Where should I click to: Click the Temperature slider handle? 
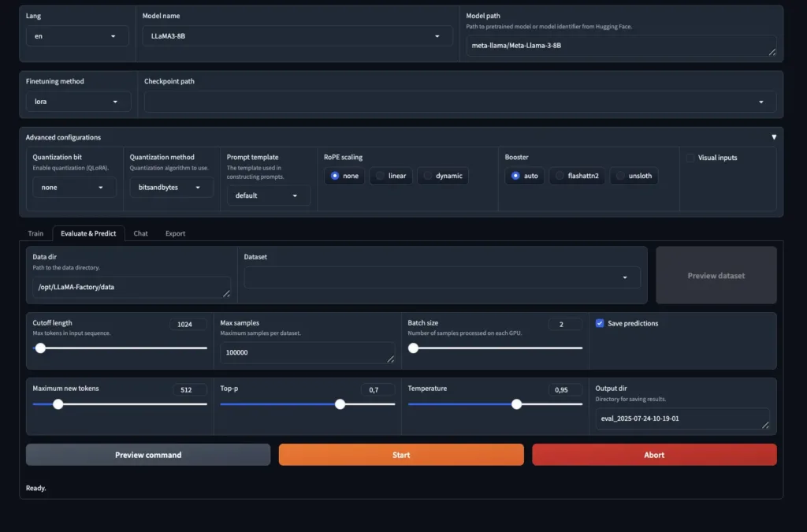click(x=516, y=404)
